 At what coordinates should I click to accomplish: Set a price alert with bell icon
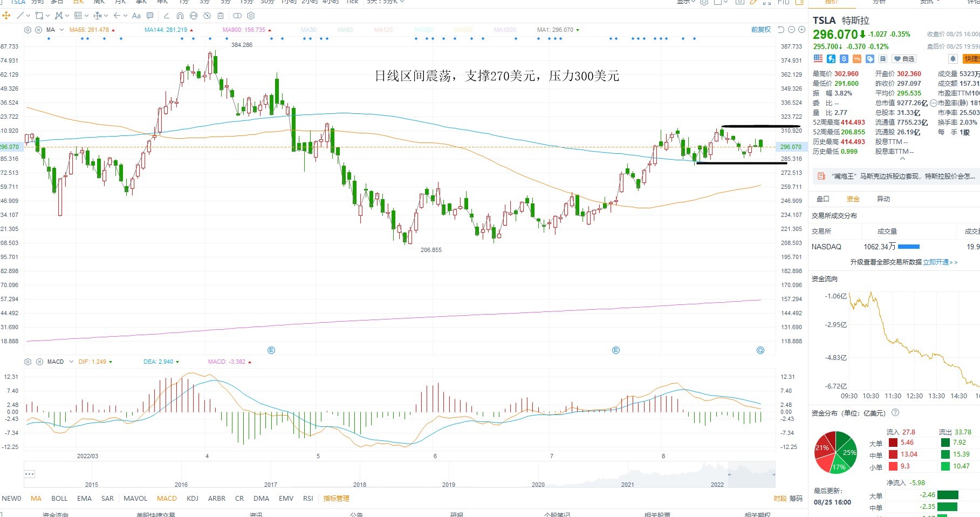tap(953, 58)
